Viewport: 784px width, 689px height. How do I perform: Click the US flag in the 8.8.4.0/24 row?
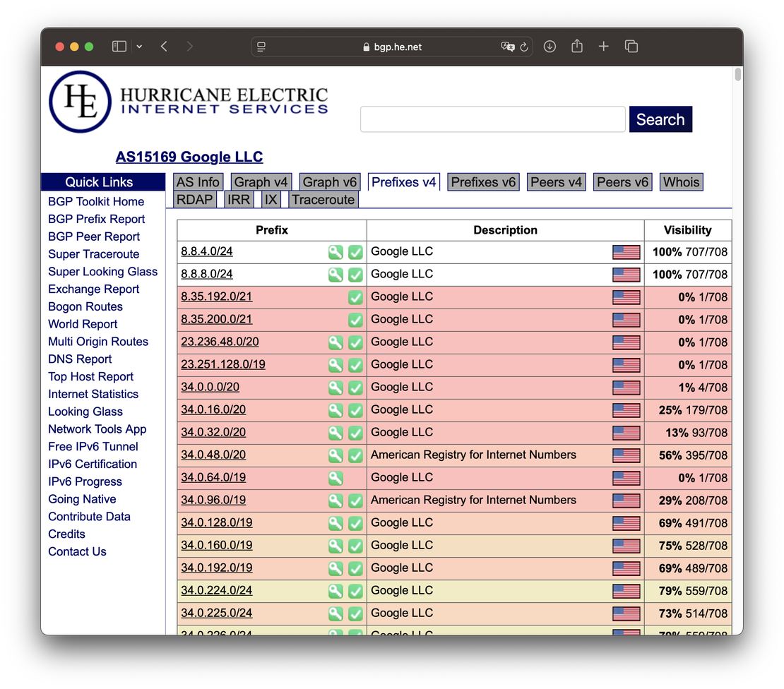(626, 252)
